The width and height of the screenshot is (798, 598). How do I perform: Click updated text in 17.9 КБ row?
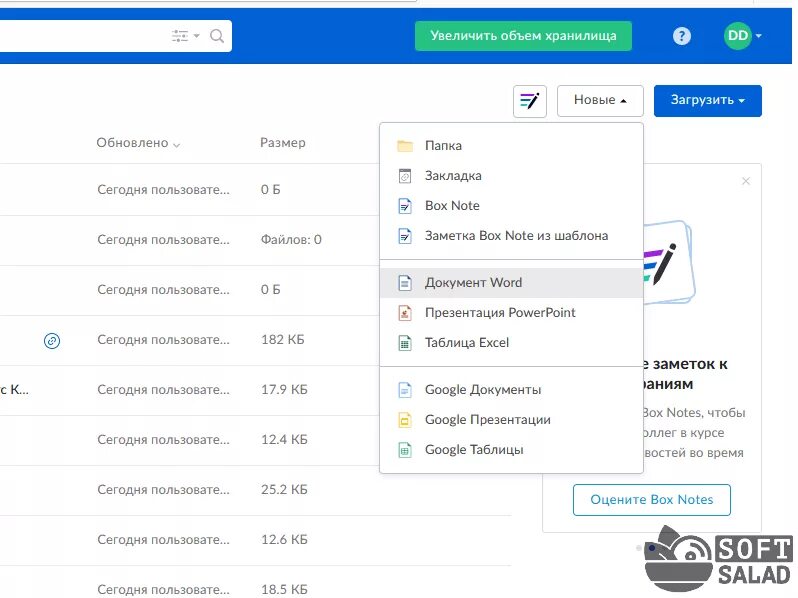pyautogui.click(x=163, y=390)
